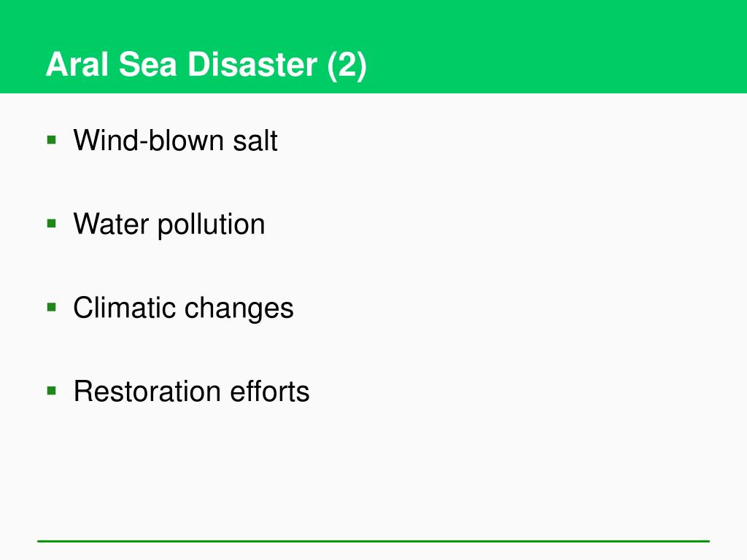
Task: Click the word "Wind-blown" in first bullet
Action: [149, 141]
